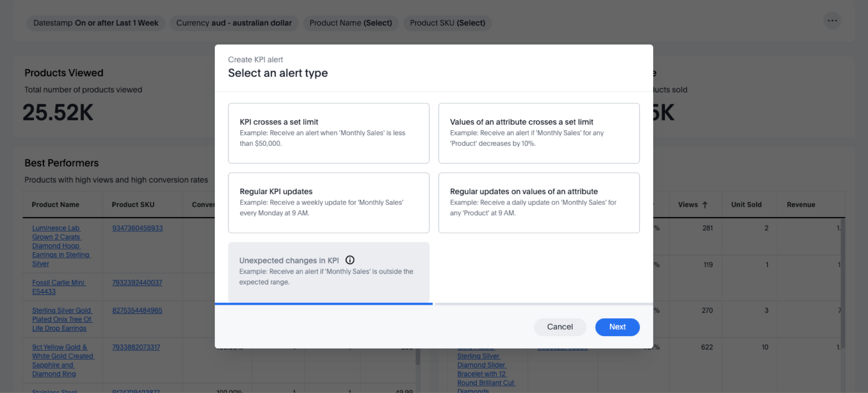Click the Next button
The height and width of the screenshot is (393, 868).
(617, 327)
